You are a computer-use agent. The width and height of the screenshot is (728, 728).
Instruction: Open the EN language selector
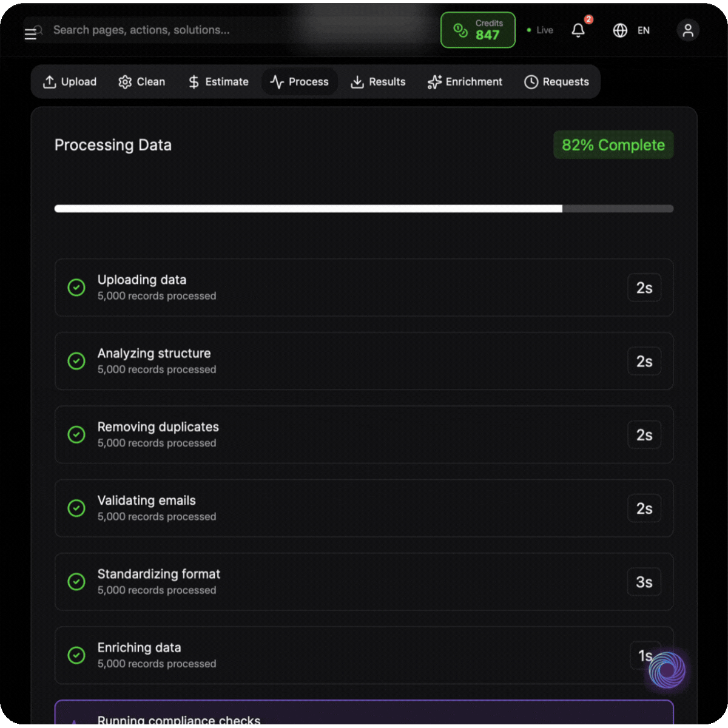(643, 30)
